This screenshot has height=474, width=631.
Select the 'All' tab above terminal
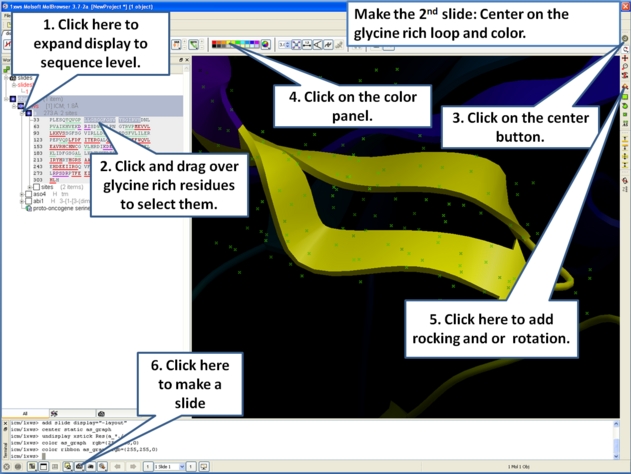[x=26, y=413]
